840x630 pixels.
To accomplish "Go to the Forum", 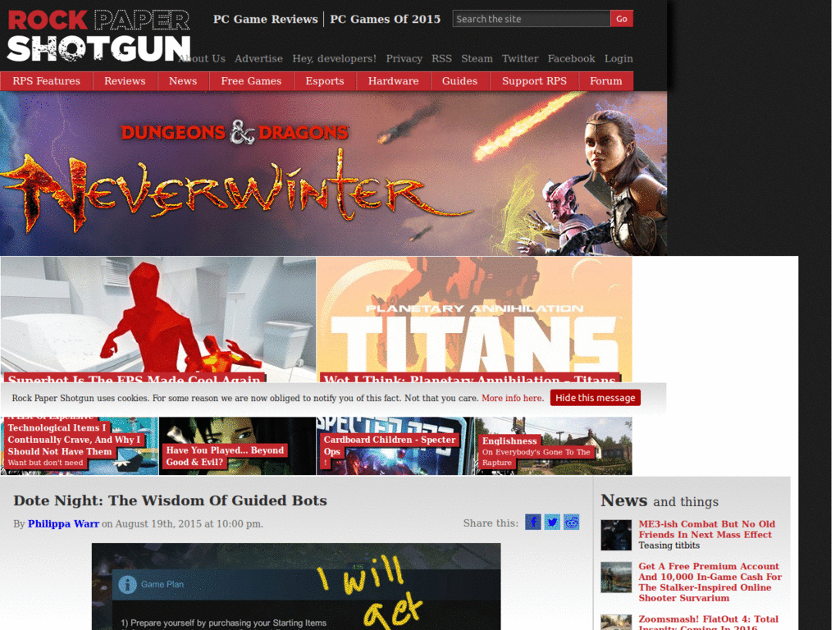I will 606,81.
